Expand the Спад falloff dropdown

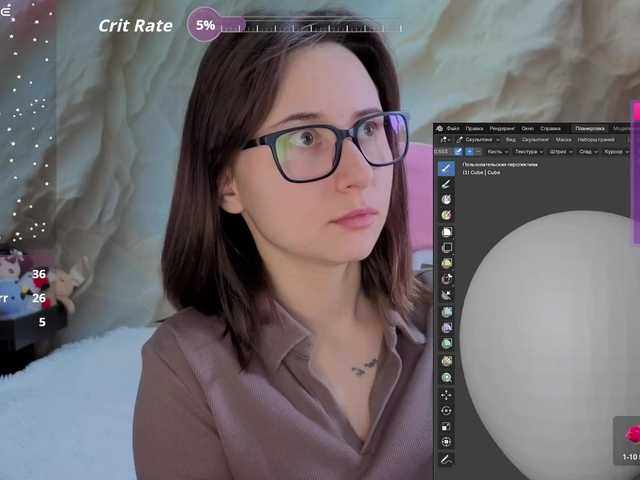coord(588,151)
